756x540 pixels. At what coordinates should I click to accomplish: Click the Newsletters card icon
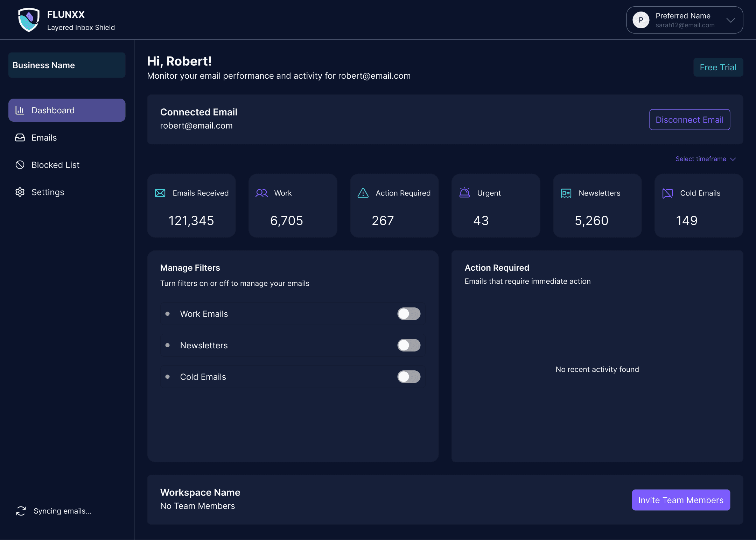pyautogui.click(x=566, y=193)
